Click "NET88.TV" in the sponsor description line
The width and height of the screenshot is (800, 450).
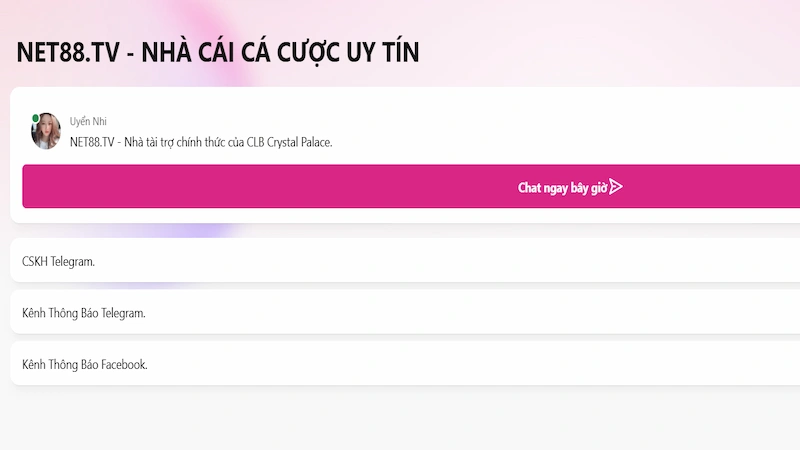point(94,142)
